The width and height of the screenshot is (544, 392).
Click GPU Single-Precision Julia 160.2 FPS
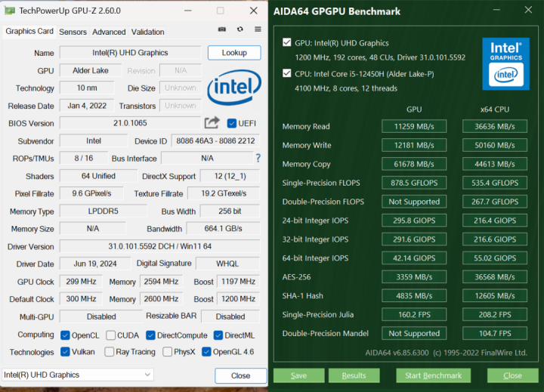pos(414,314)
